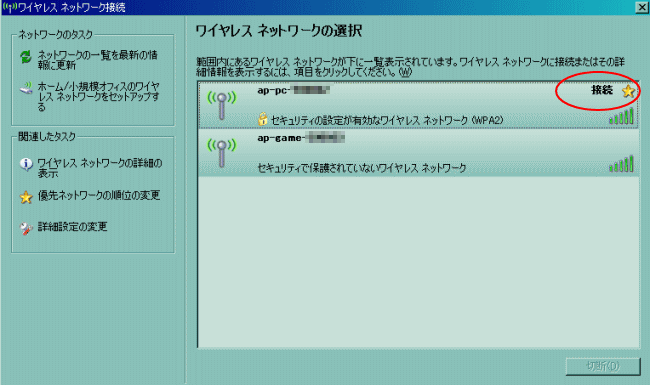Click the home/small office wireless setup icon
The width and height of the screenshot is (650, 385).
pyautogui.click(x=26, y=88)
